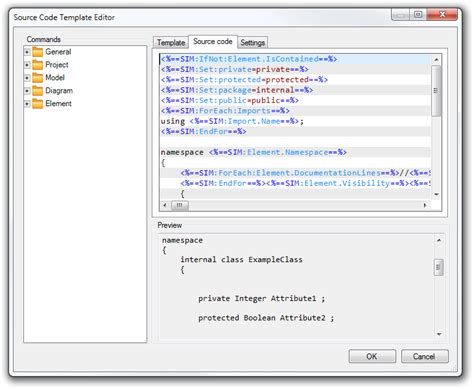Click source editor scroll down arrow
This screenshot has height=389, width=474.
tap(436, 194)
